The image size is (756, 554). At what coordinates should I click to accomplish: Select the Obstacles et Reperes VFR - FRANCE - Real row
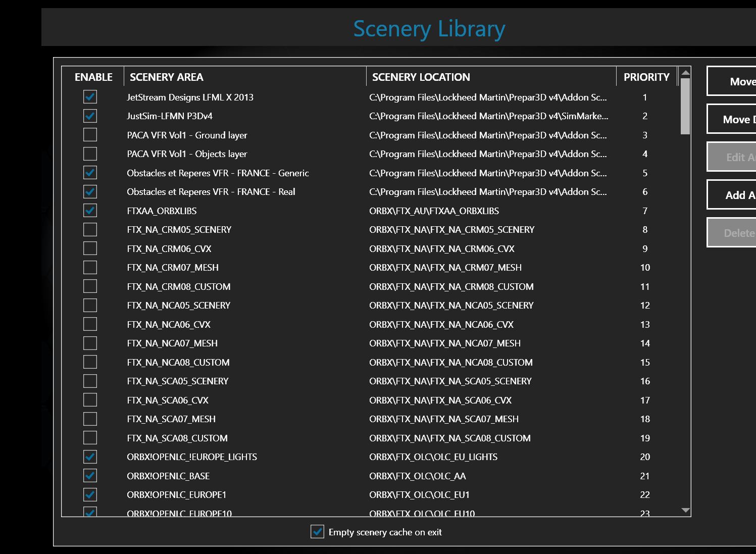(211, 192)
